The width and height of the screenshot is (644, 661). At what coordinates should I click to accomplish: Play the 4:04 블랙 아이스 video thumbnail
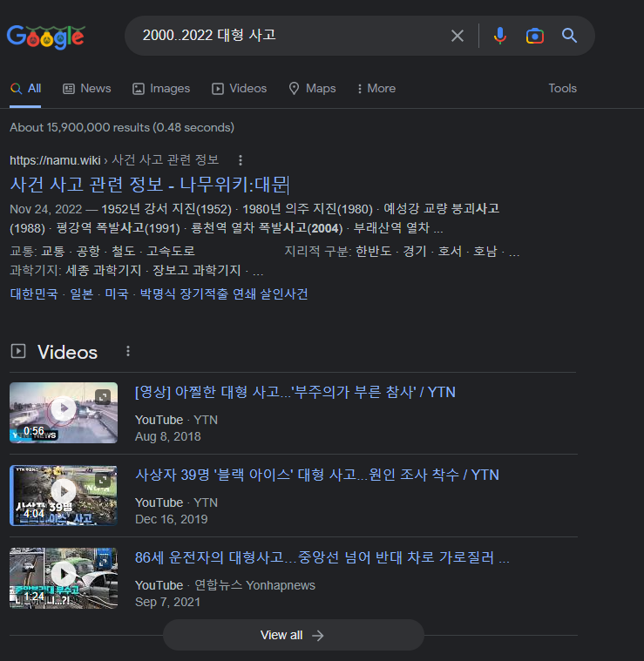[x=64, y=496]
